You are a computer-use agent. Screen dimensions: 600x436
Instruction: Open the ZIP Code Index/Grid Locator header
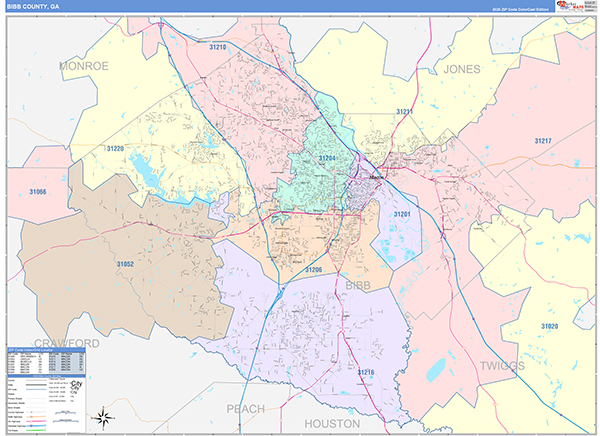click(x=37, y=351)
